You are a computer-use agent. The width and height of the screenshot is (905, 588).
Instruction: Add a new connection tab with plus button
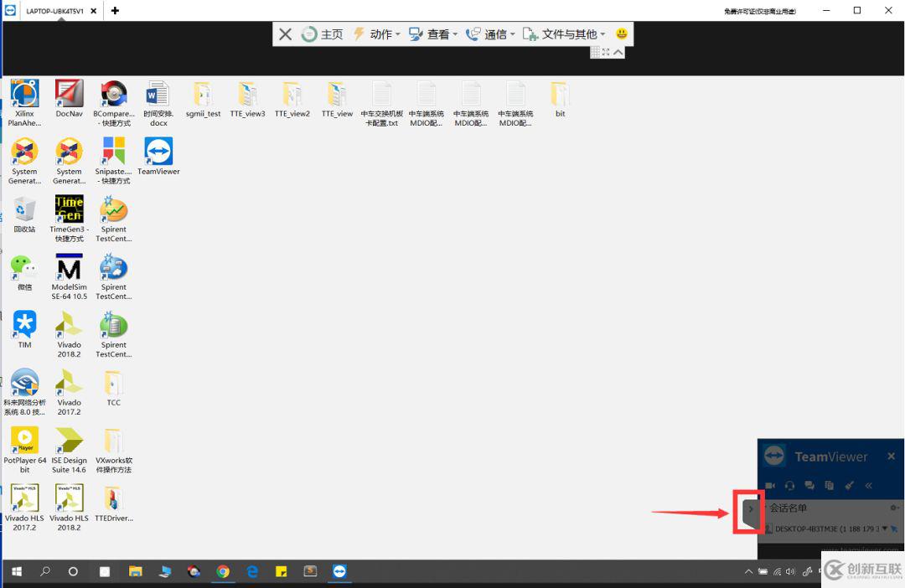tap(115, 10)
